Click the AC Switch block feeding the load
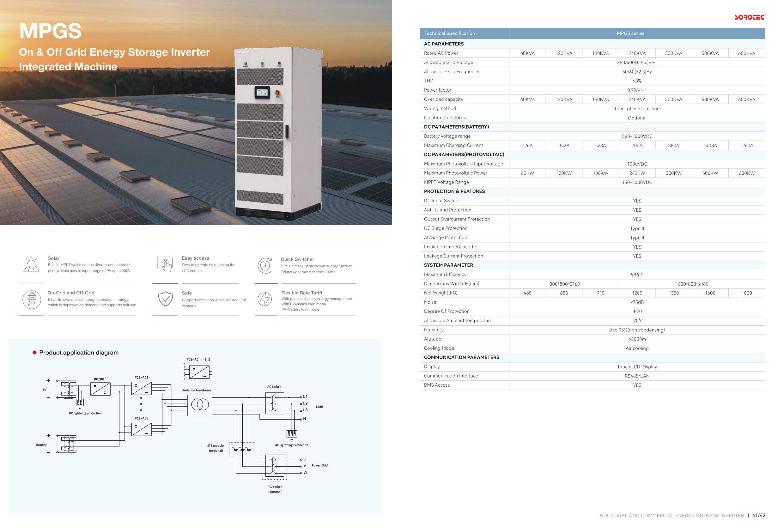The image size is (784, 532). 275,403
